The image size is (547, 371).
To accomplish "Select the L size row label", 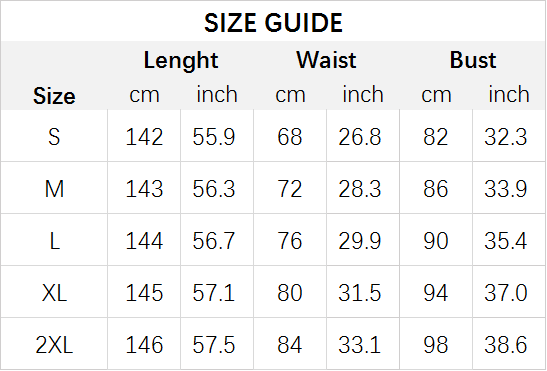I will (x=54, y=241).
